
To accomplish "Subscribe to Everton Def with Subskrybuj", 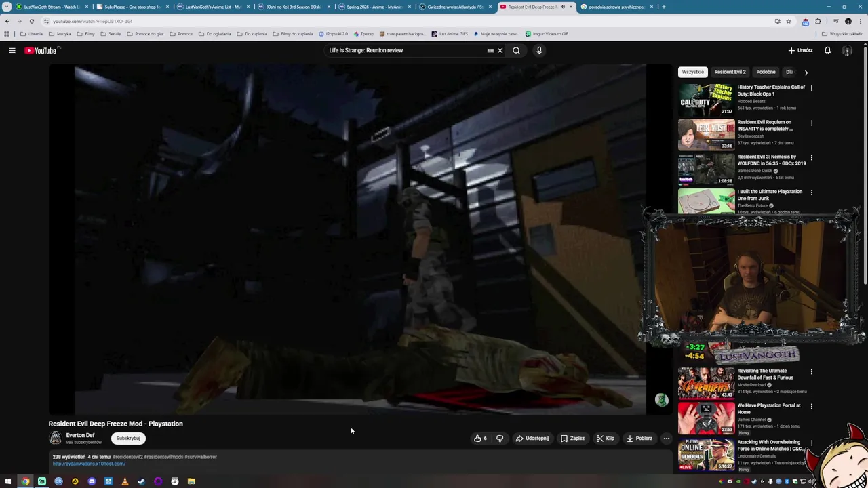I will pyautogui.click(x=128, y=439).
